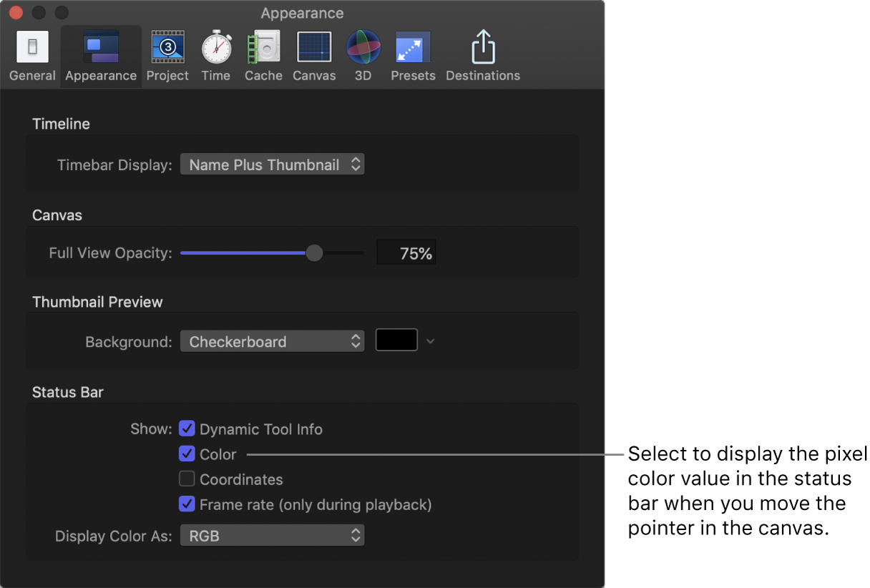
Task: Select the Project preferences icon
Action: click(167, 47)
